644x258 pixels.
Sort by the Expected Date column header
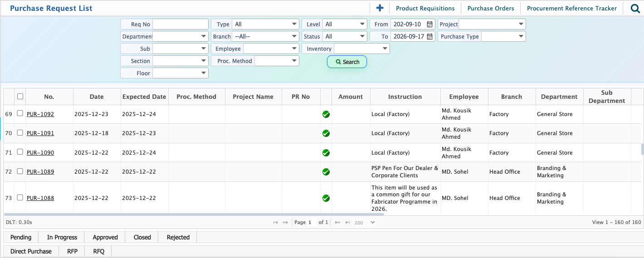(x=144, y=97)
